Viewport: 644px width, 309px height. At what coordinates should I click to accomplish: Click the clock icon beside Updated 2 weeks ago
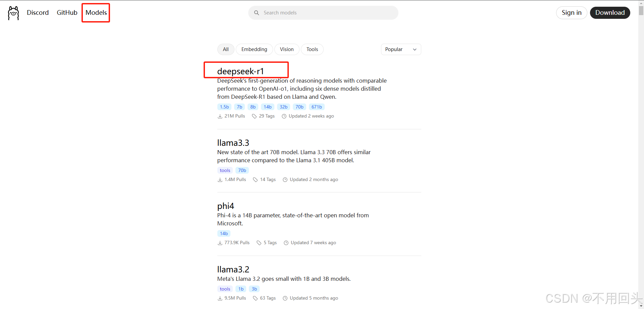pyautogui.click(x=284, y=116)
